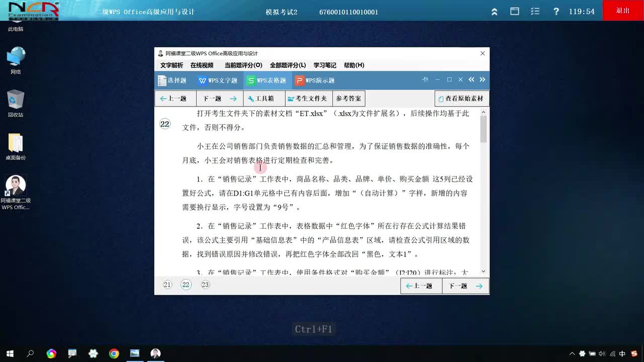
Task: Go to next question with top 下一题 button
Action: tap(220, 99)
